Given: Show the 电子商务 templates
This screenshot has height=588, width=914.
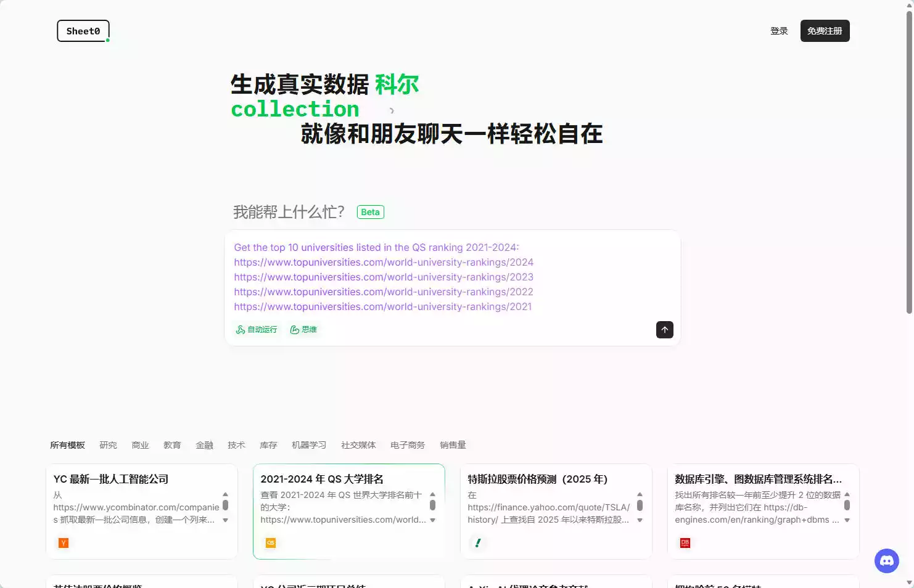Looking at the screenshot, I should (408, 445).
